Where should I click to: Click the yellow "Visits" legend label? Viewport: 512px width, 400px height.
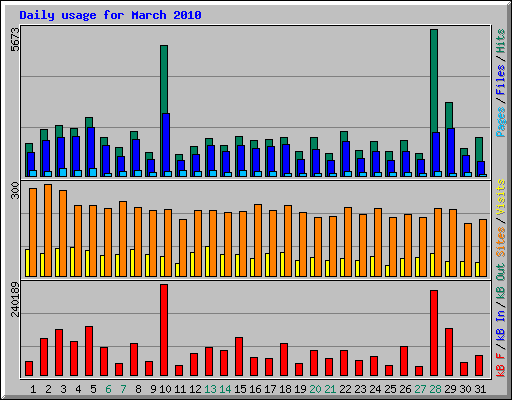tap(501, 197)
